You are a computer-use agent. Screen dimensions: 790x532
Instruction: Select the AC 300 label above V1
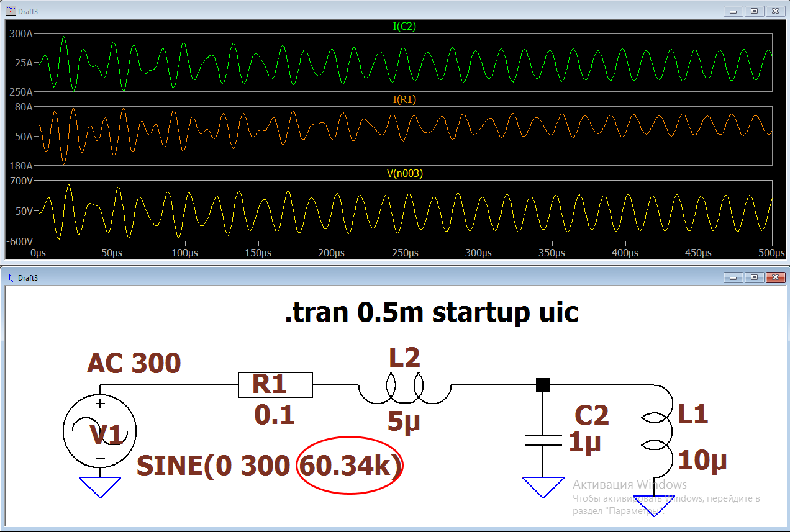tap(134, 363)
